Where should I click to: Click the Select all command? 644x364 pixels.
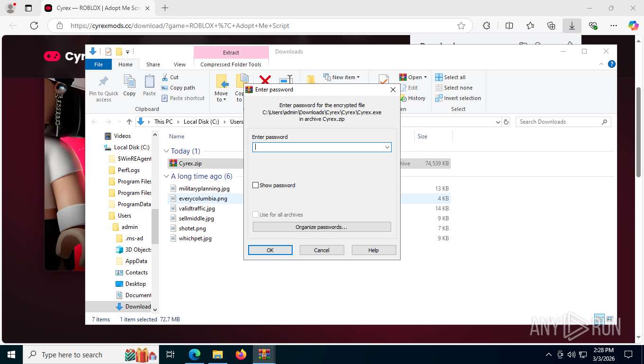click(x=450, y=77)
